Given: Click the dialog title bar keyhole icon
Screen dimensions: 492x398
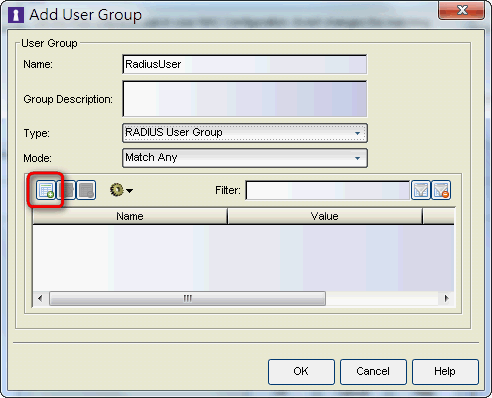Looking at the screenshot, I should (x=16, y=15).
